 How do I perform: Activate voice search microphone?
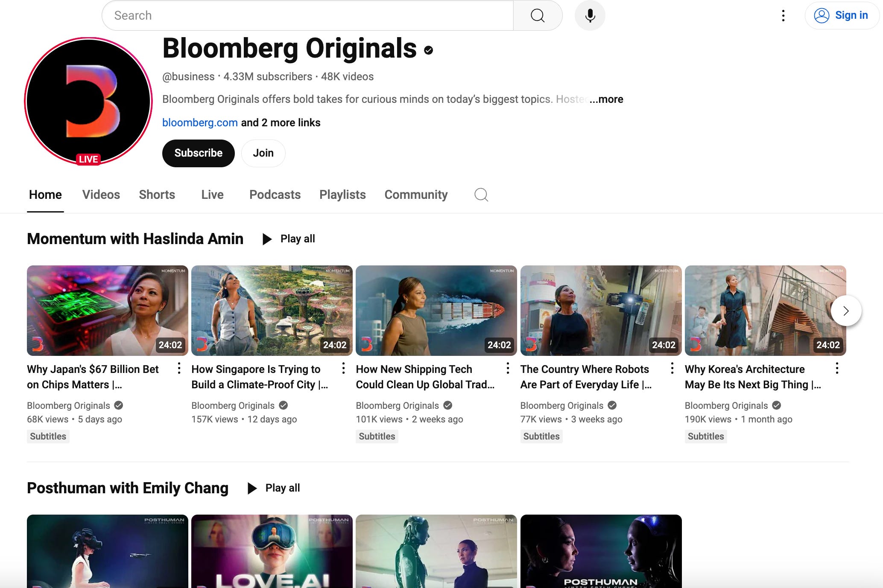point(590,15)
